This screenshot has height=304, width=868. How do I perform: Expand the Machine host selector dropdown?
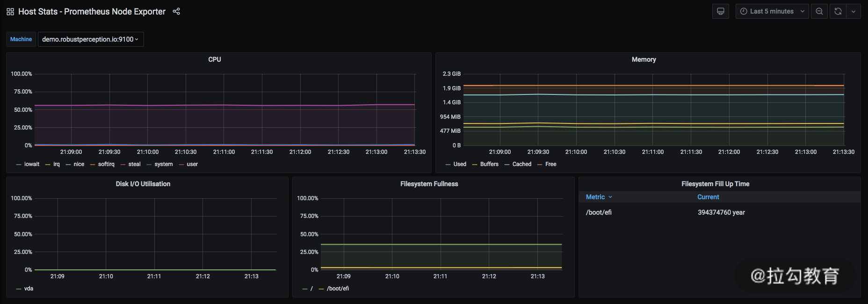[90, 39]
